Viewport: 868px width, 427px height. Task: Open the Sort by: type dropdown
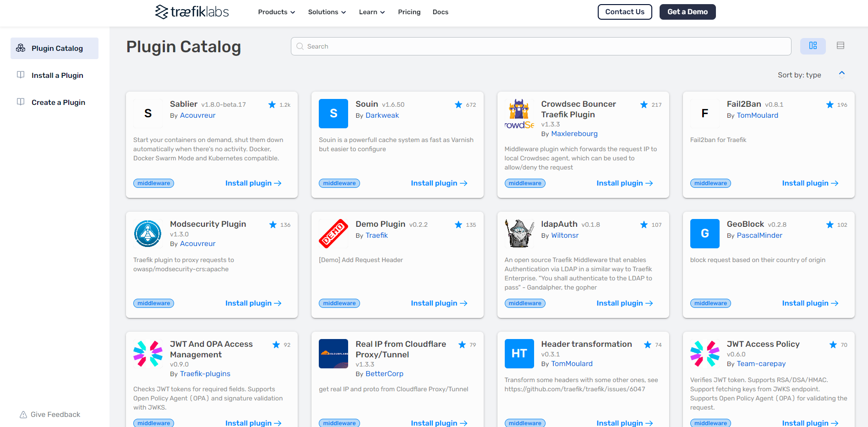pyautogui.click(x=799, y=75)
